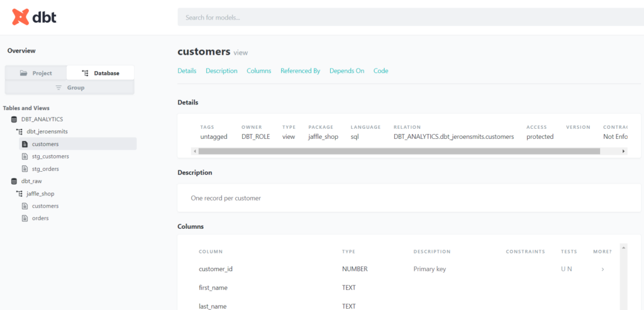Viewport: 644px width, 310px height.
Task: Click the Primary key description cell
Action: [x=430, y=269]
